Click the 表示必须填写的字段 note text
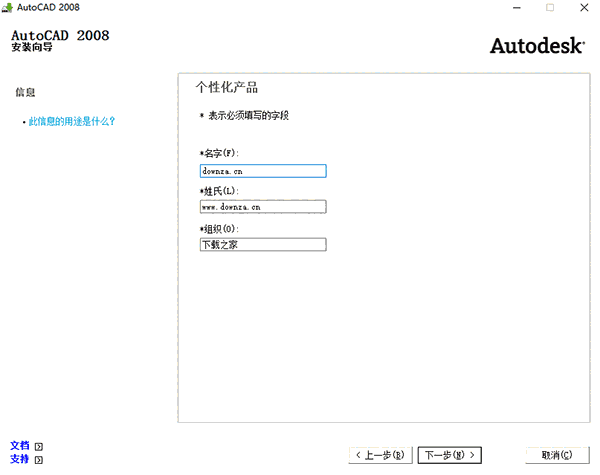The width and height of the screenshot is (600, 475). [x=248, y=115]
